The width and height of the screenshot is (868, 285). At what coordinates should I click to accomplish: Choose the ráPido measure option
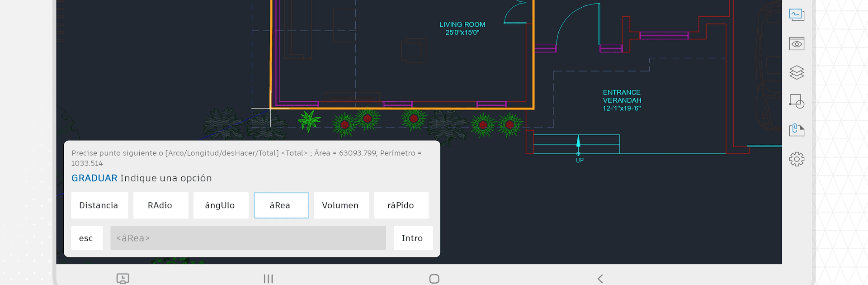pos(401,205)
